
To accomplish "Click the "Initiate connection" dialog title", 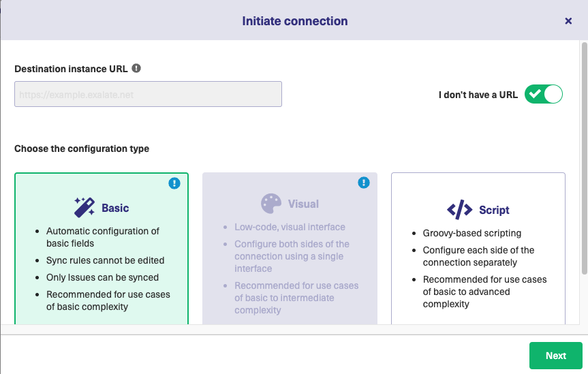I will pos(294,21).
